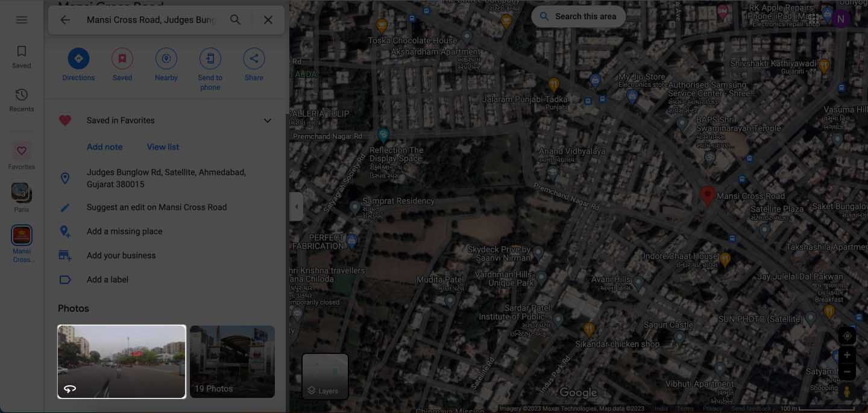Screen dimensions: 868x413
Task: Select Add a missing place
Action: 124,232
